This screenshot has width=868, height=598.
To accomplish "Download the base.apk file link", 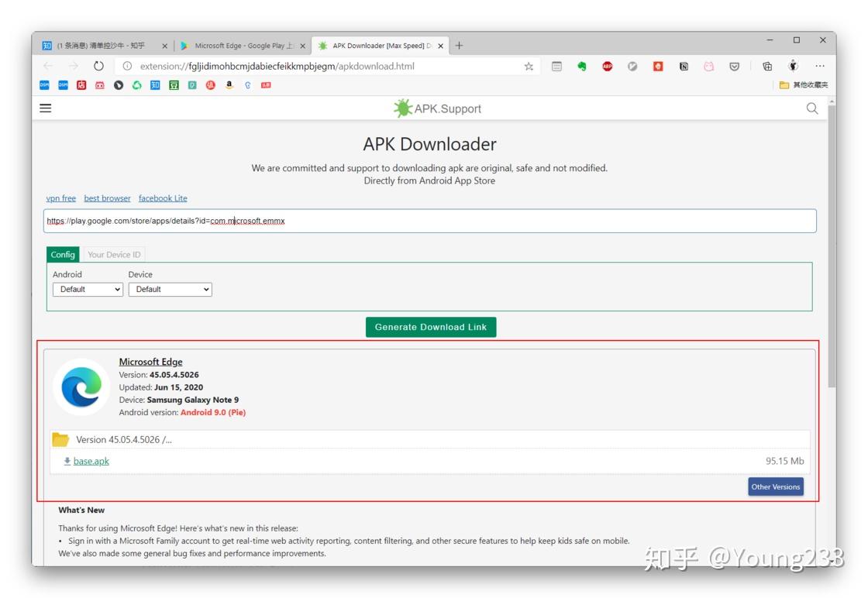I will [91, 461].
